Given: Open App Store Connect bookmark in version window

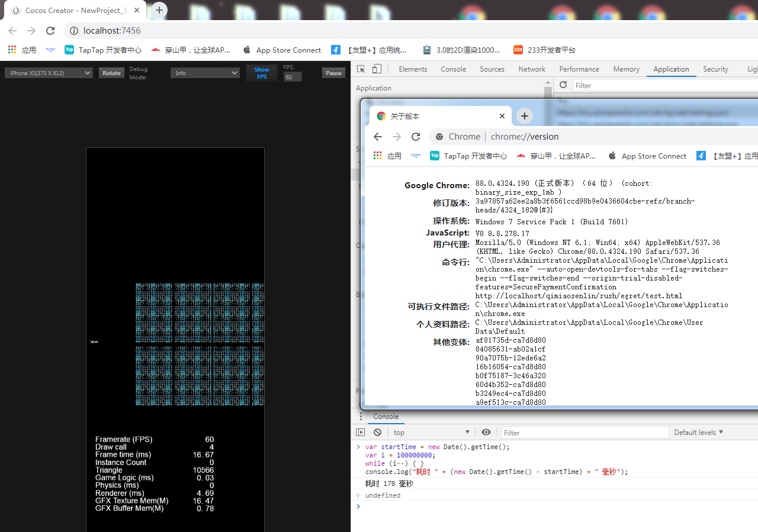Looking at the screenshot, I should pyautogui.click(x=647, y=156).
